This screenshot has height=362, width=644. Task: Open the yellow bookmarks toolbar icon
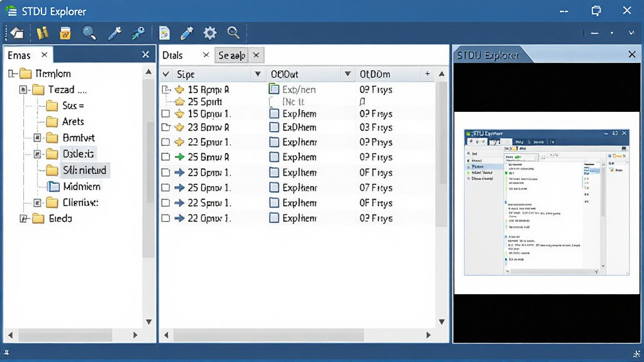[42, 33]
